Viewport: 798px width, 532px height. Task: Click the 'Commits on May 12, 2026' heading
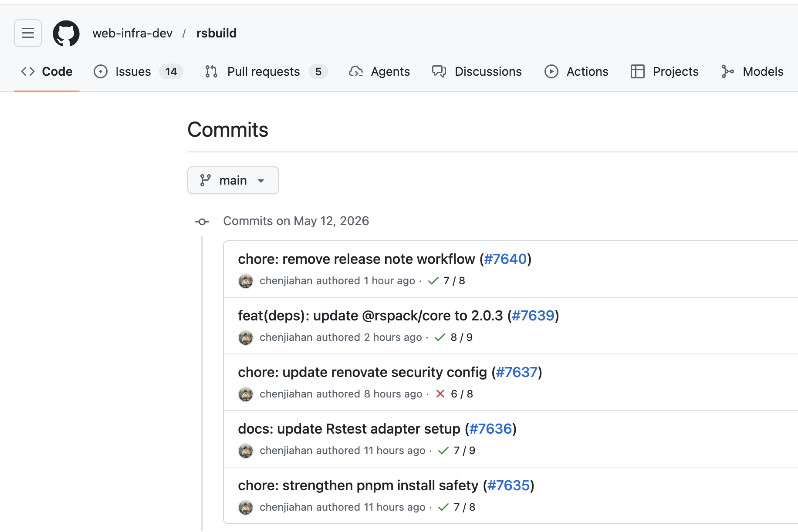click(296, 221)
